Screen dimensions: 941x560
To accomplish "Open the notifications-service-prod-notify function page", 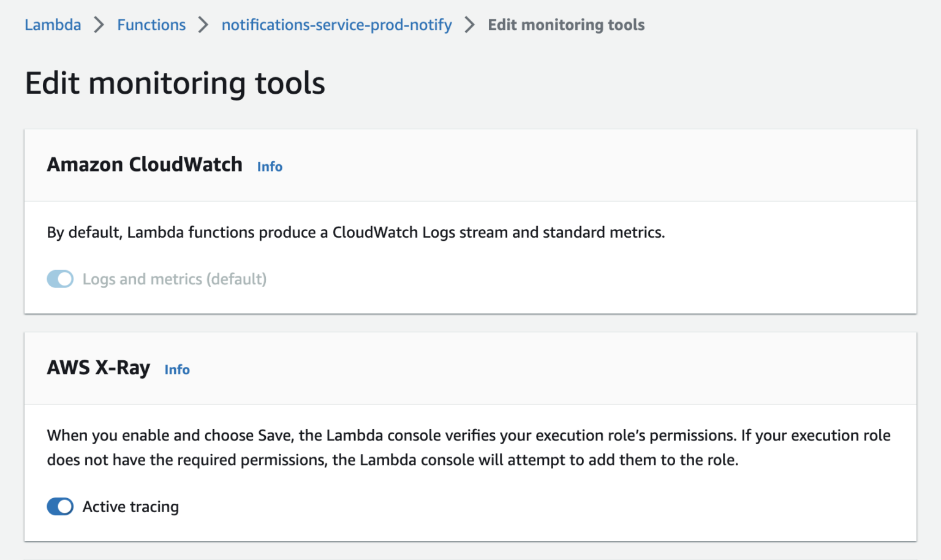I will tap(336, 25).
